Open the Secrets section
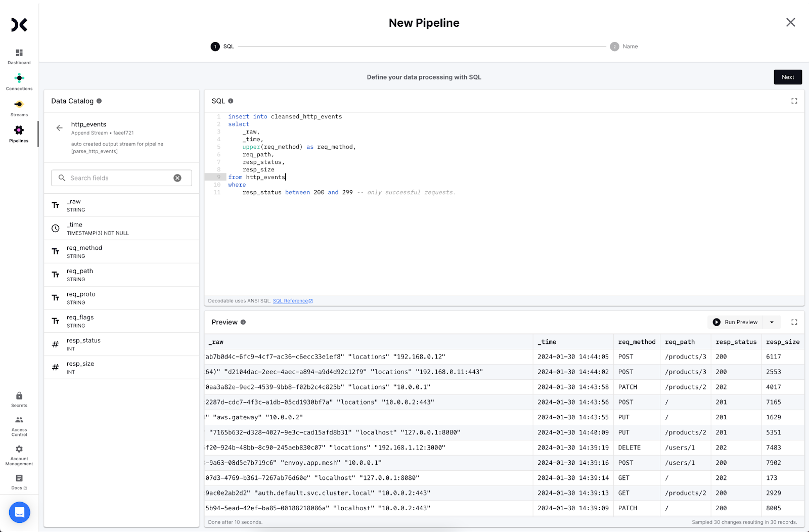Image resolution: width=809 pixels, height=532 pixels. (x=19, y=399)
